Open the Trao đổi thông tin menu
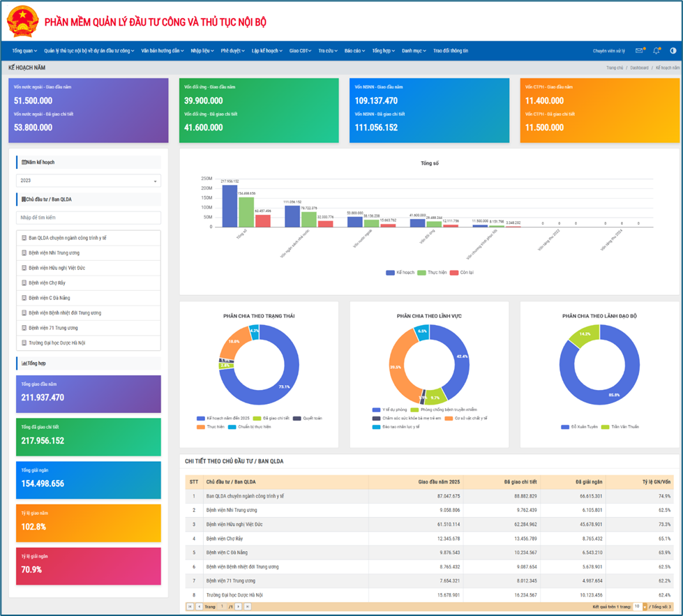683x616 pixels. coord(451,51)
